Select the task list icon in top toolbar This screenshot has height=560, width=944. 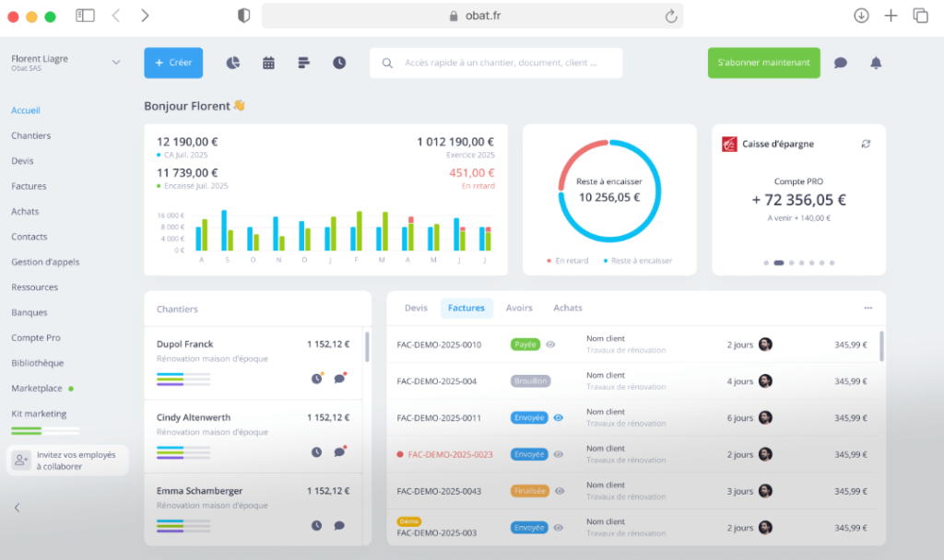coord(303,63)
